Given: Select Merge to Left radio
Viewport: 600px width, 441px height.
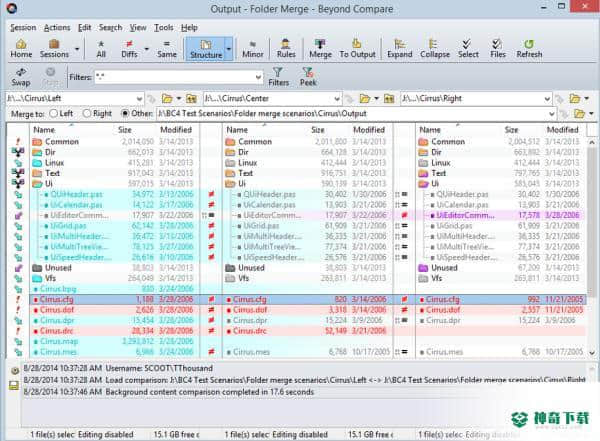Looking at the screenshot, I should [61, 113].
